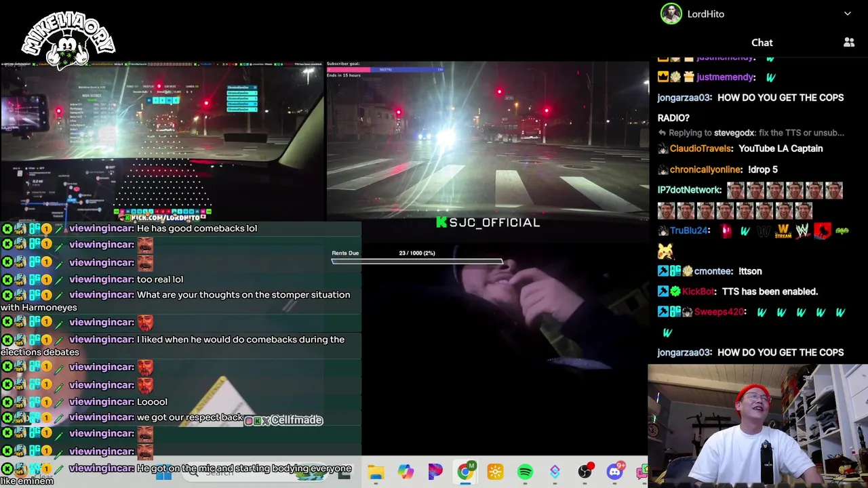Click the first W emote after Sweeps420

[x=762, y=312]
